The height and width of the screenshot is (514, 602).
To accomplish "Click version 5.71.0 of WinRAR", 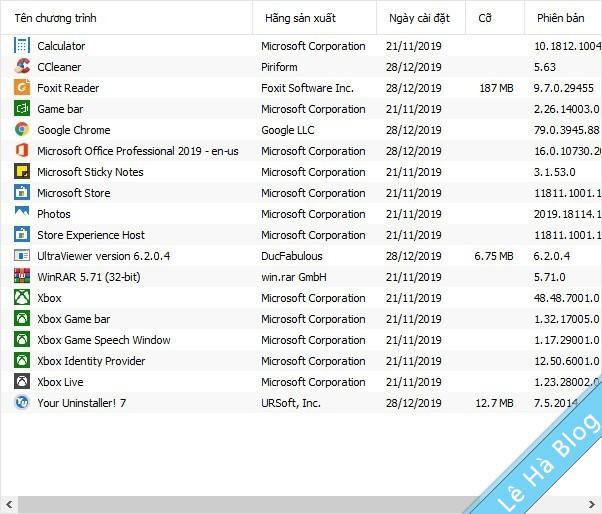I will pos(549,277).
